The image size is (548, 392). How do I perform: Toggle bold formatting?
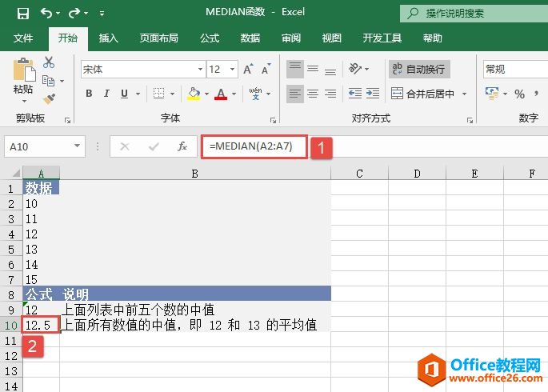89,94
